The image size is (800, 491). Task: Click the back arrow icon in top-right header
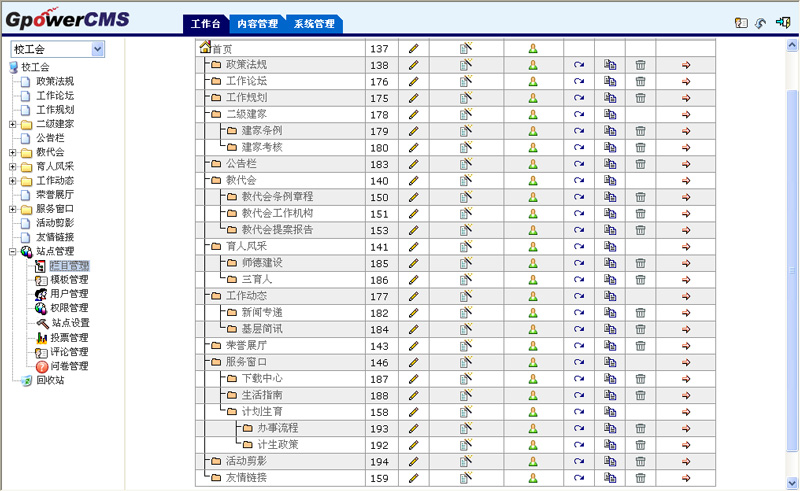(761, 23)
